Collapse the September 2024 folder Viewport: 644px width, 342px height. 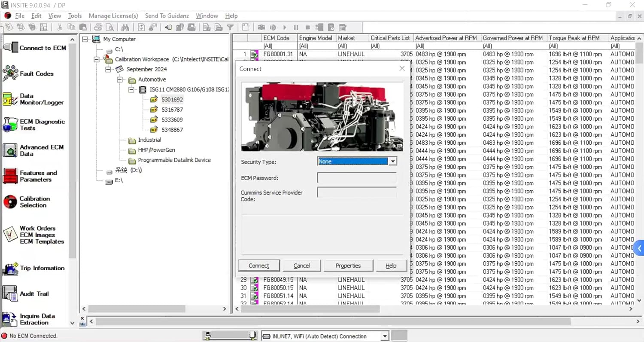click(108, 69)
